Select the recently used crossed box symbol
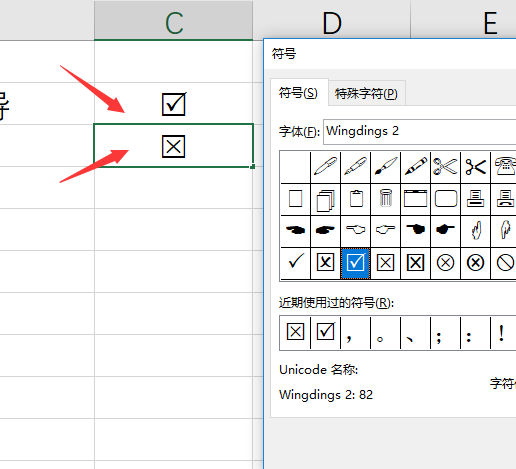The width and height of the screenshot is (516, 469). tap(295, 332)
